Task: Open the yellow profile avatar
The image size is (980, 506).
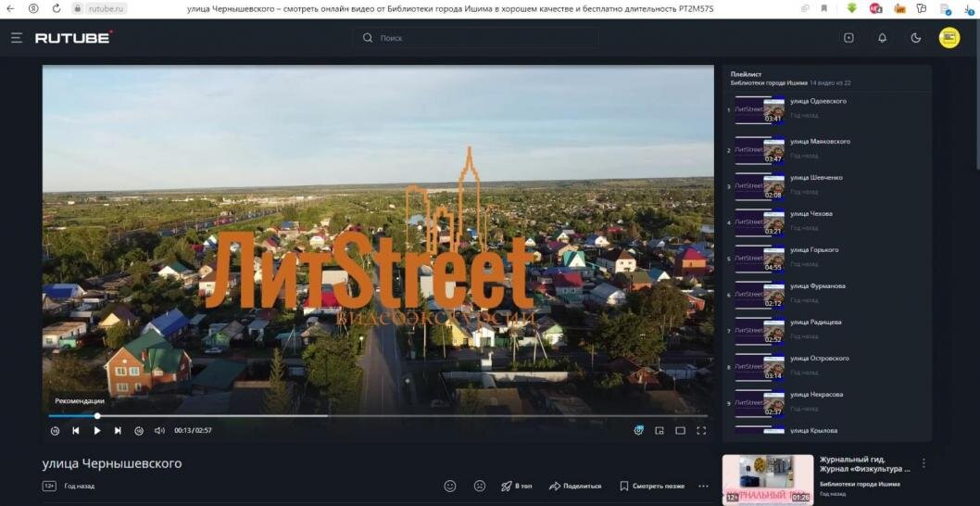Action: point(949,38)
